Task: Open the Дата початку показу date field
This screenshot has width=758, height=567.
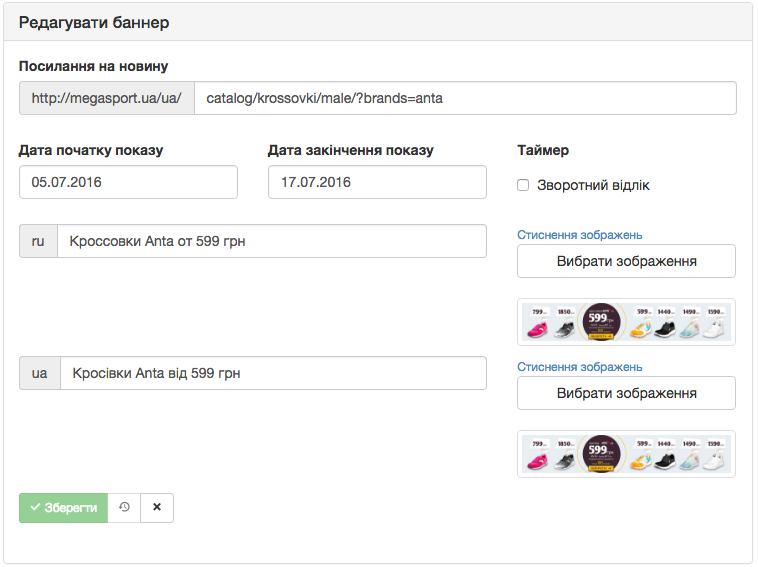Action: point(128,182)
